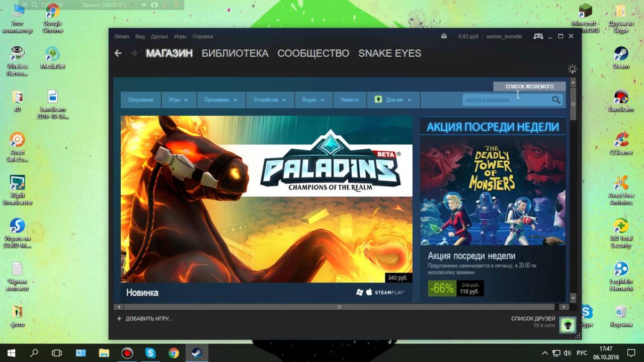Click СПИСОК ЖЕЛАЕМОГО button
The height and width of the screenshot is (362, 644).
pyautogui.click(x=529, y=86)
